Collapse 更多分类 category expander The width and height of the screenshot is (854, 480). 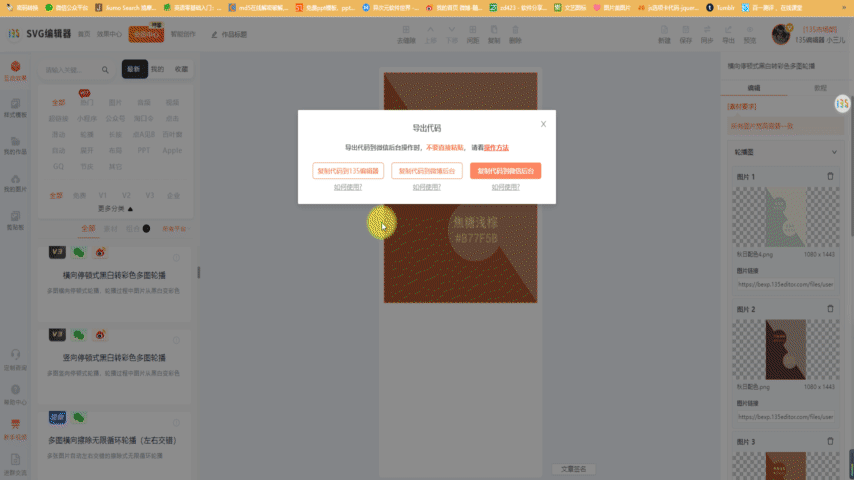coord(115,209)
